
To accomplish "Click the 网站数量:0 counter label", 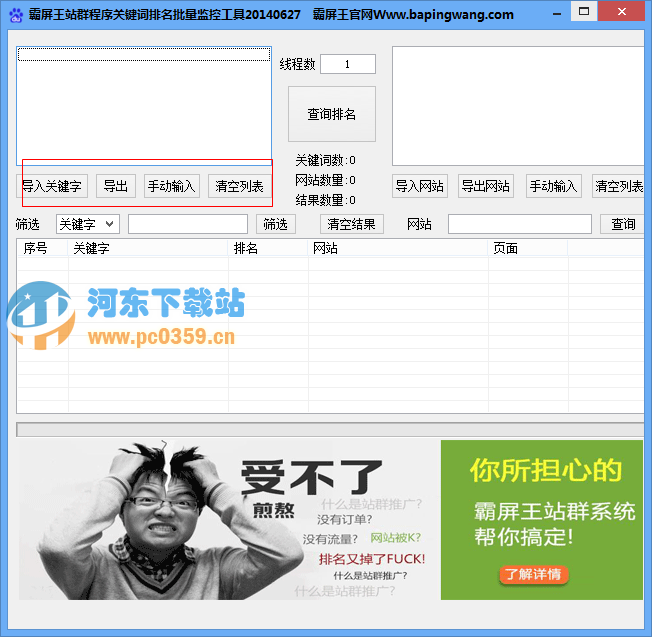I will pos(326,180).
